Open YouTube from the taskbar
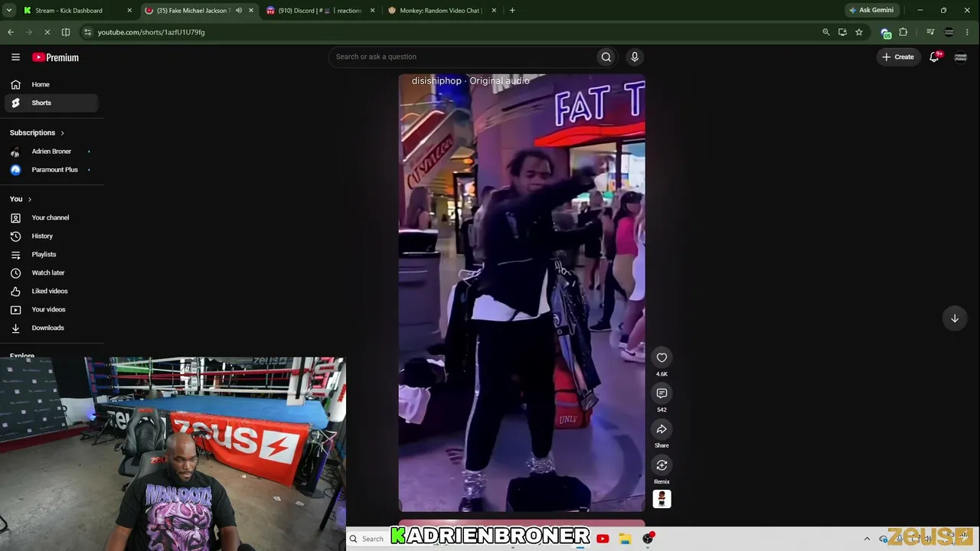The width and height of the screenshot is (980, 551). pos(603,539)
